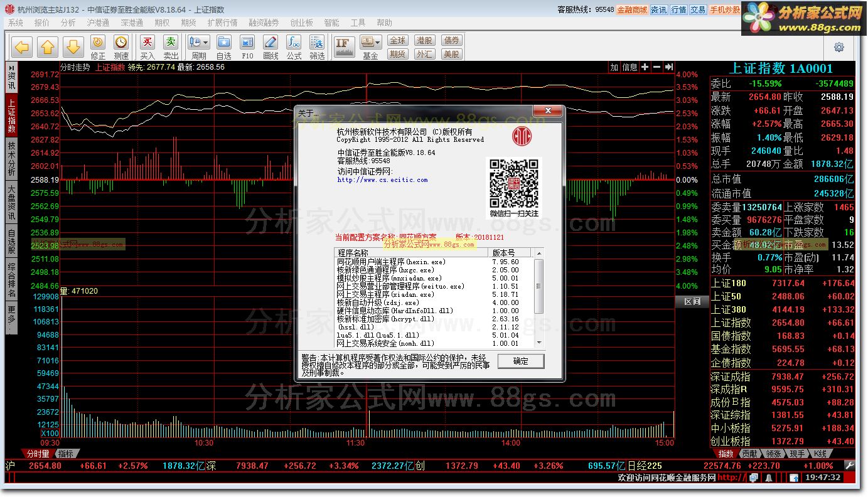The image size is (868, 497).
Task: Click the 筛选 stock filter icon
Action: point(317,48)
